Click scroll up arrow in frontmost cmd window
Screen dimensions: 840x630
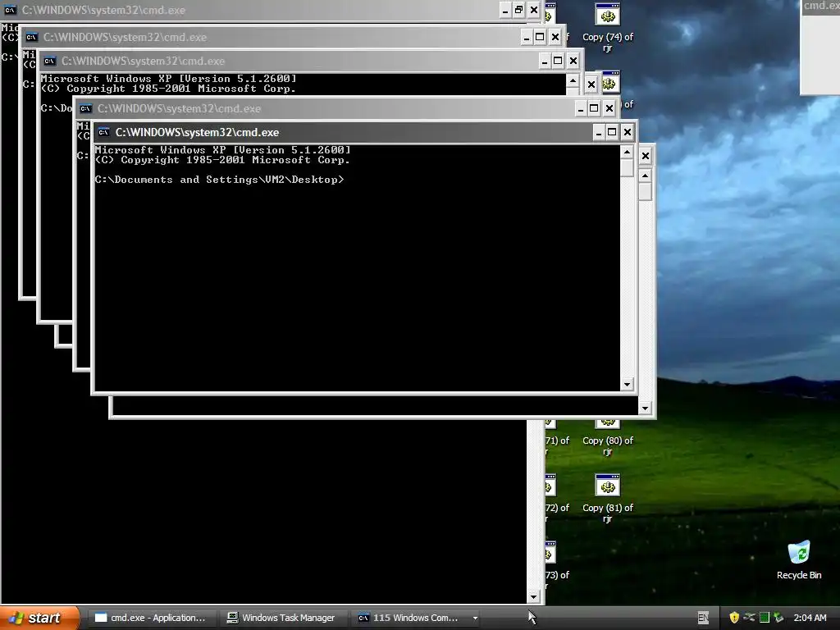[x=627, y=153]
